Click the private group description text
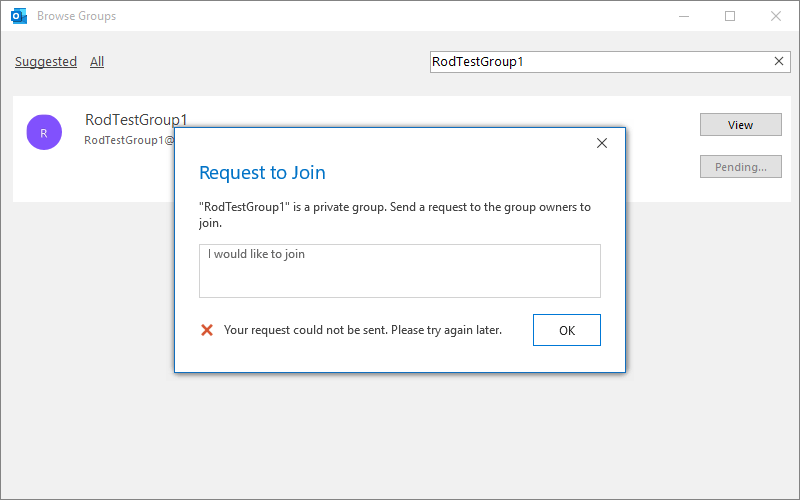 coord(395,215)
